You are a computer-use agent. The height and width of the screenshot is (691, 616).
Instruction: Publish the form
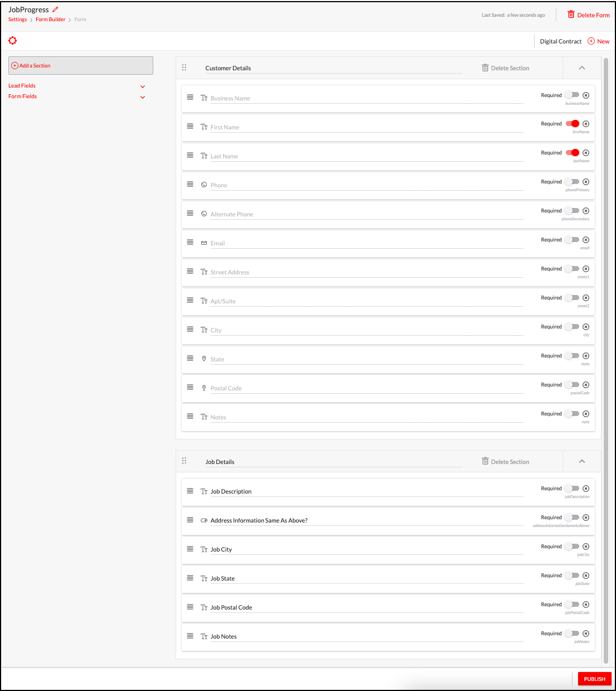(594, 679)
